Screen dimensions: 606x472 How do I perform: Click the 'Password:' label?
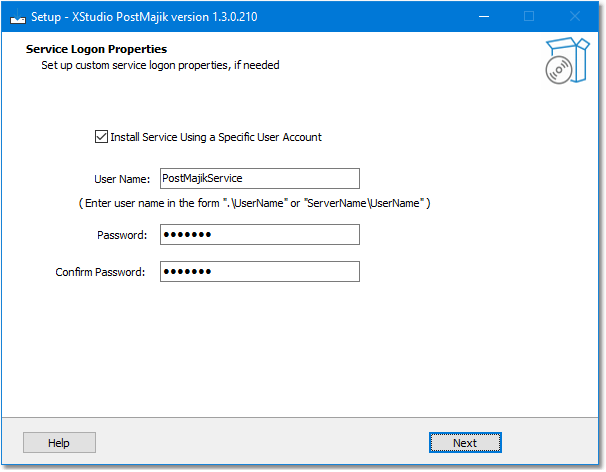122,235
